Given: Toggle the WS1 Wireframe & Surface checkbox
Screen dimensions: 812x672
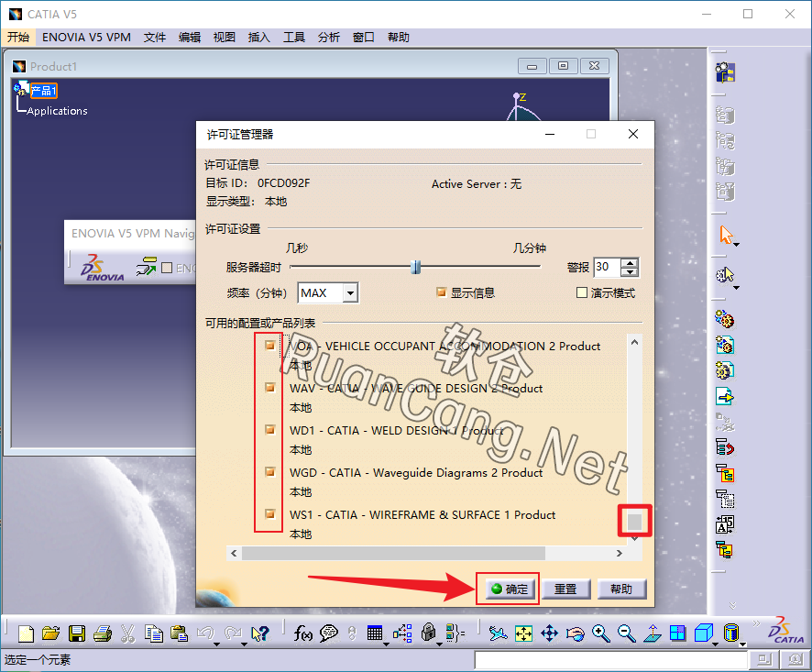Looking at the screenshot, I should coord(269,513).
